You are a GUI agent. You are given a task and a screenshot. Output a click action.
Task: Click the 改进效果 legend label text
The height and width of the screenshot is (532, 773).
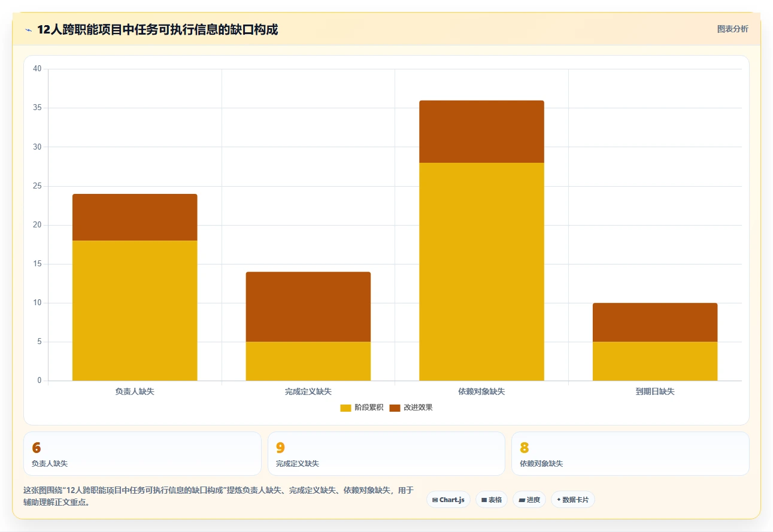pos(418,408)
